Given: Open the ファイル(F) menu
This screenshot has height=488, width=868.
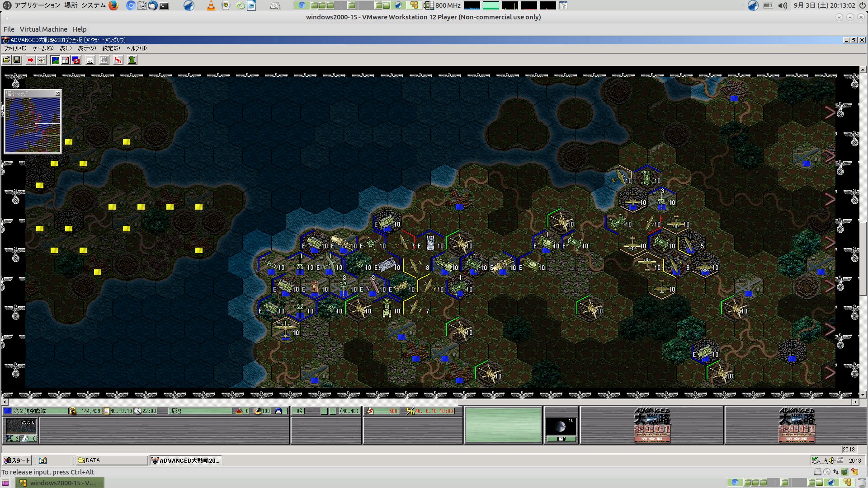Looking at the screenshot, I should coord(15,48).
